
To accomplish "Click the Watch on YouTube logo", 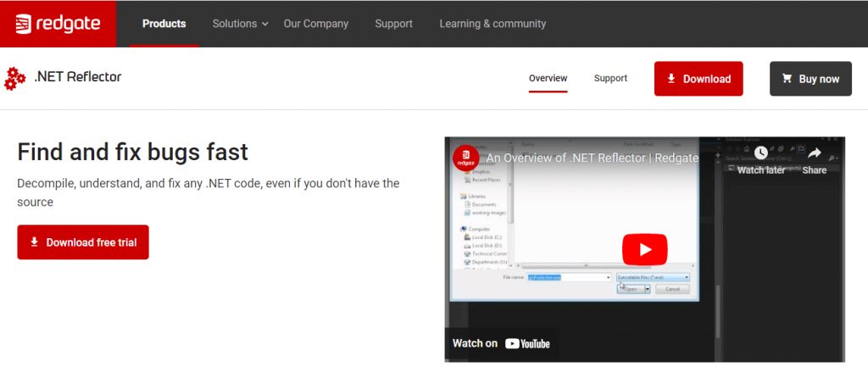I will pyautogui.click(x=527, y=343).
